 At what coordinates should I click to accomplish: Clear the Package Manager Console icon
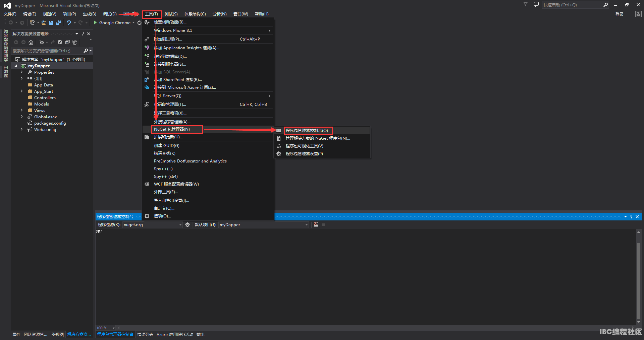[x=316, y=225]
